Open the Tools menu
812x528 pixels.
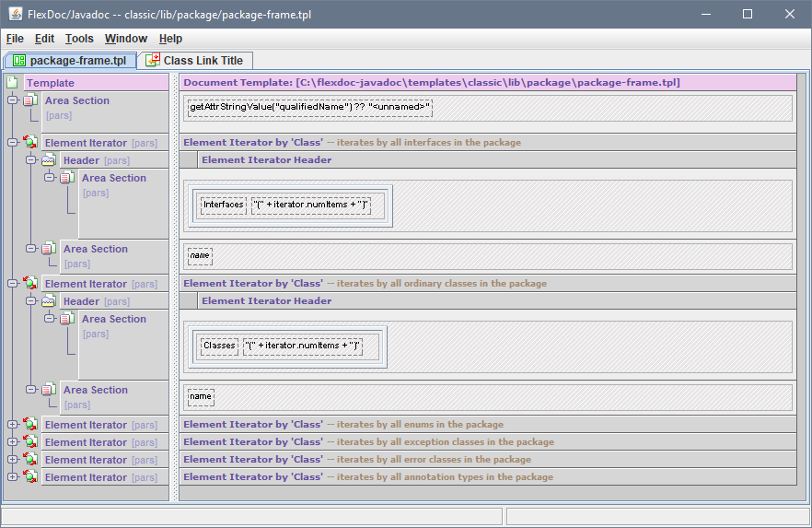click(79, 39)
